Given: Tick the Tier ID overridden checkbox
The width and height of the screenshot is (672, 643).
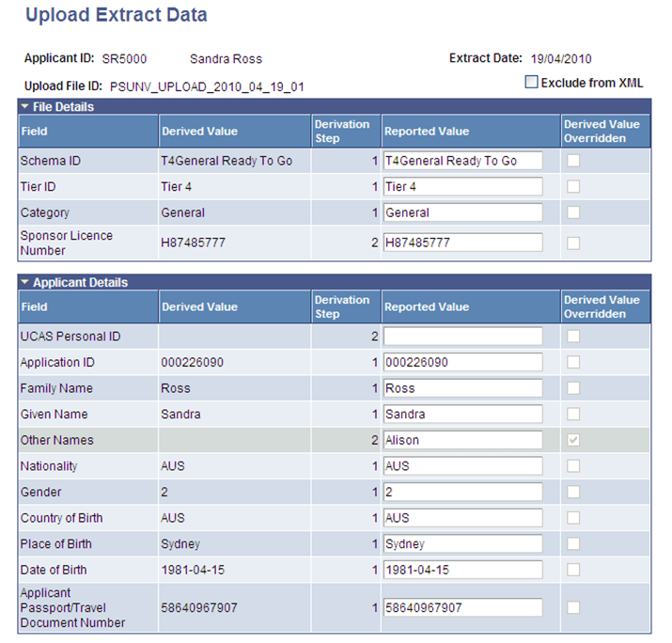Looking at the screenshot, I should pos(573,187).
